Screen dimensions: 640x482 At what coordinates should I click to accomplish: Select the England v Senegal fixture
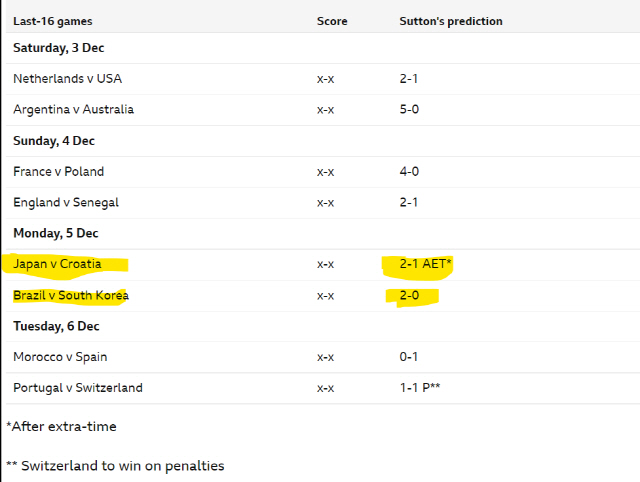pos(66,202)
